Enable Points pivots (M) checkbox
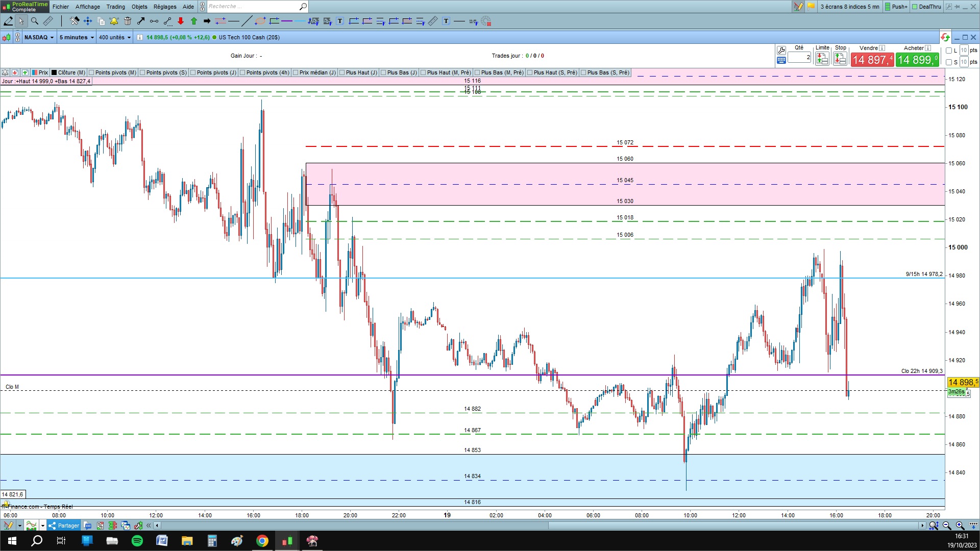 pos(92,72)
